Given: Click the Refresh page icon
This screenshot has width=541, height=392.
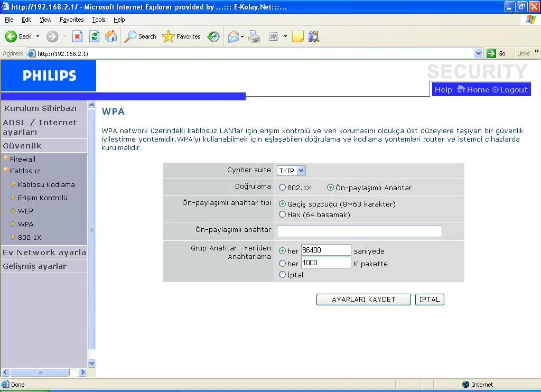Looking at the screenshot, I should (x=94, y=36).
